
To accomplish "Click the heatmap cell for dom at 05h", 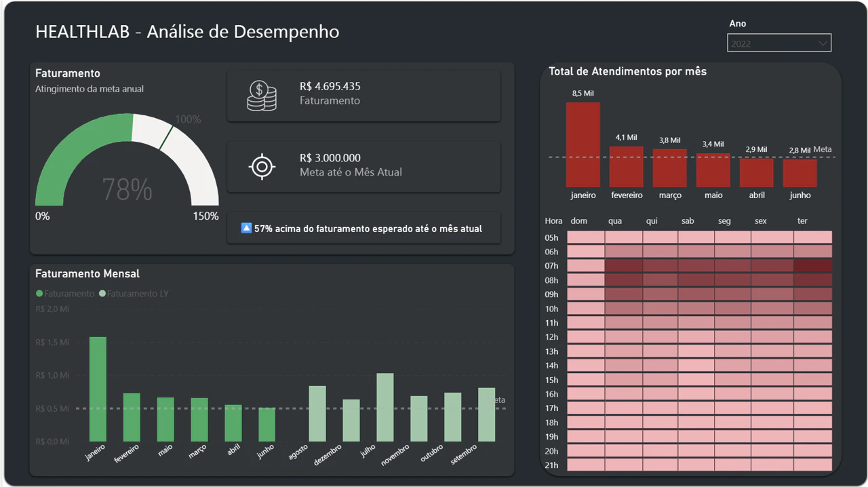I will 586,237.
